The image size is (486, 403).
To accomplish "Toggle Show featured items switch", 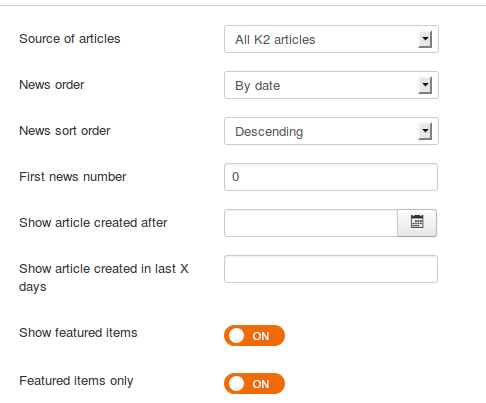I will coord(254,335).
